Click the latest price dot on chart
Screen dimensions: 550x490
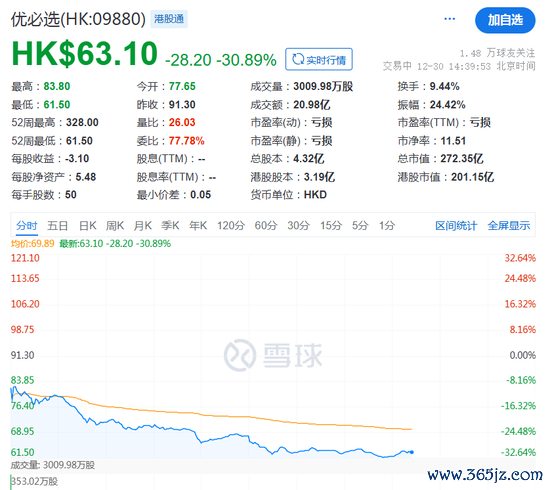pyautogui.click(x=412, y=452)
